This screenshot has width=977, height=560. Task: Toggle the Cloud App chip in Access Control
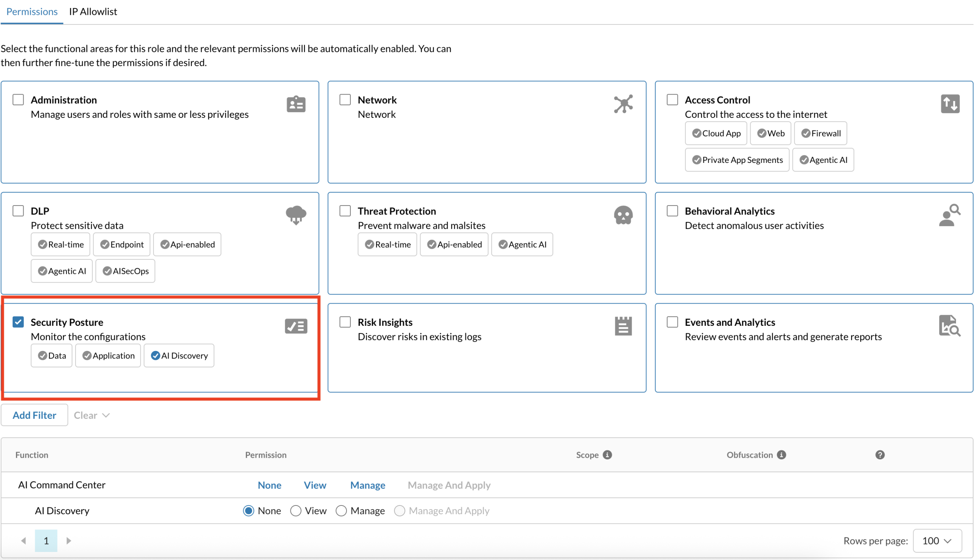coord(716,133)
